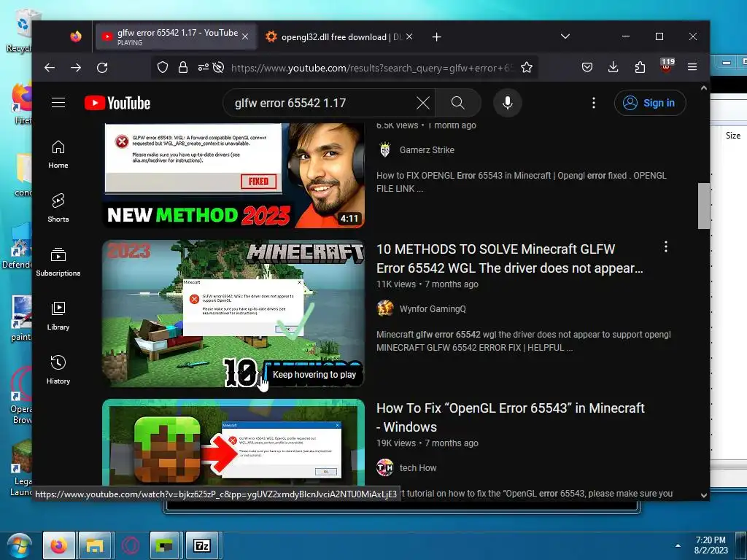747x560 pixels.
Task: Close the YouTube tab
Action: pyautogui.click(x=245, y=36)
